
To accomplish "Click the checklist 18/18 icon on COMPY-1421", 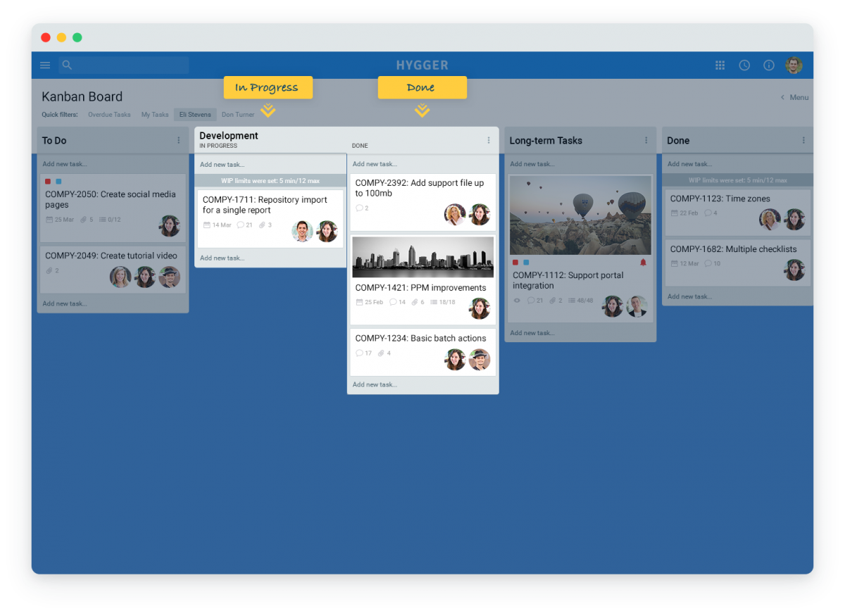I will click(443, 302).
